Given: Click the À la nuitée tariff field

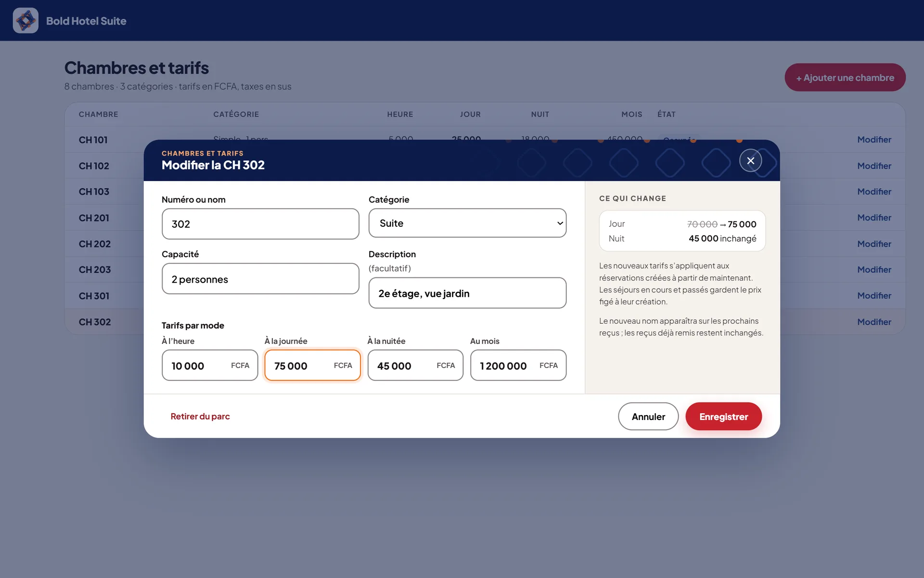Looking at the screenshot, I should click(x=415, y=366).
